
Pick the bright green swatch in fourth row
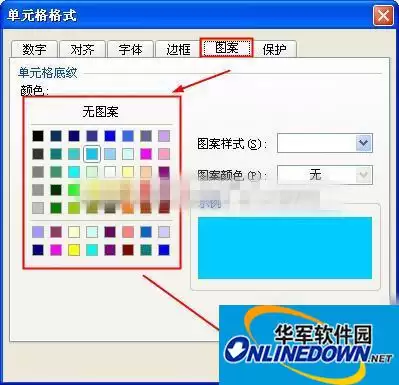click(x=74, y=190)
